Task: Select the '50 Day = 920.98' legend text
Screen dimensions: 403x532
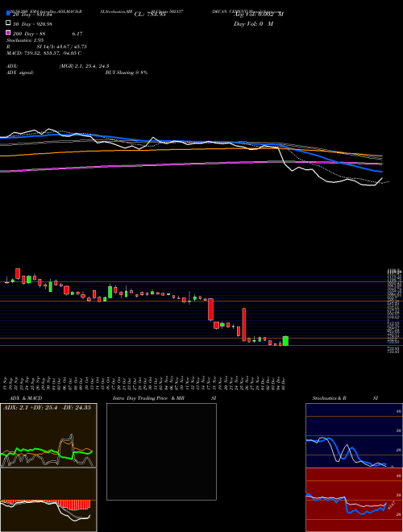Action: coord(32,23)
